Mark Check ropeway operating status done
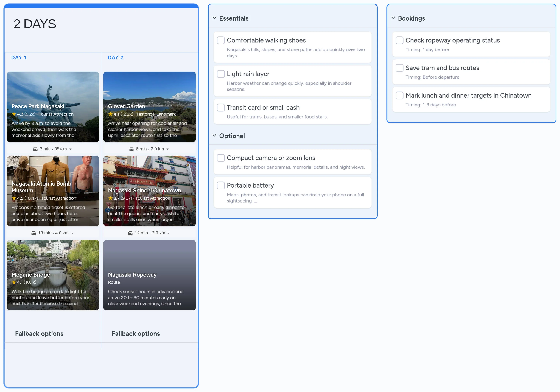The width and height of the screenshot is (560, 392). click(x=399, y=40)
